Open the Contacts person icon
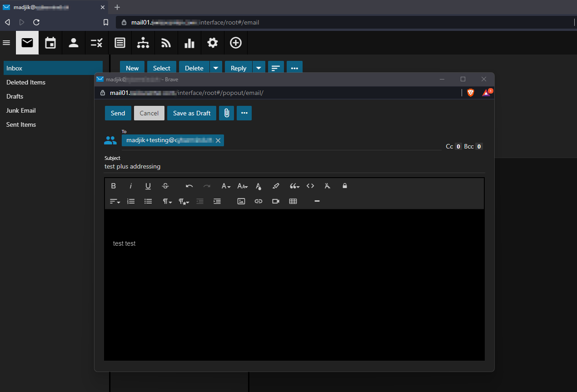Viewport: 577px width, 392px height. tap(74, 43)
